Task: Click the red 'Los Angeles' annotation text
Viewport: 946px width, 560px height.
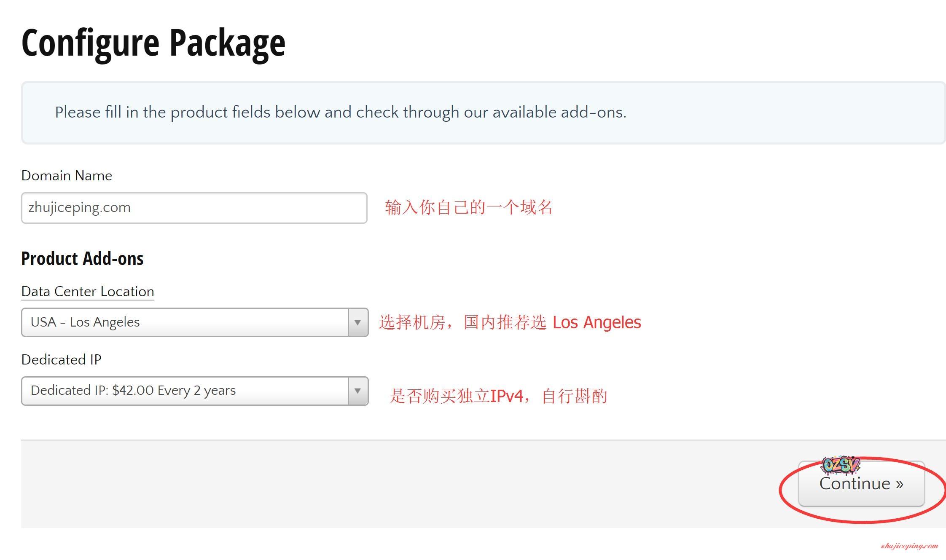Action: 597,323
